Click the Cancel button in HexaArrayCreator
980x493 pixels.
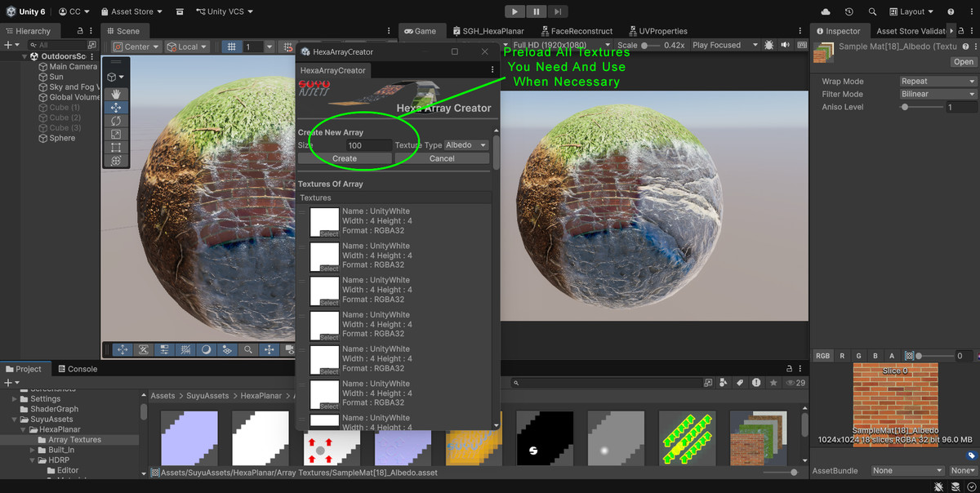442,158
